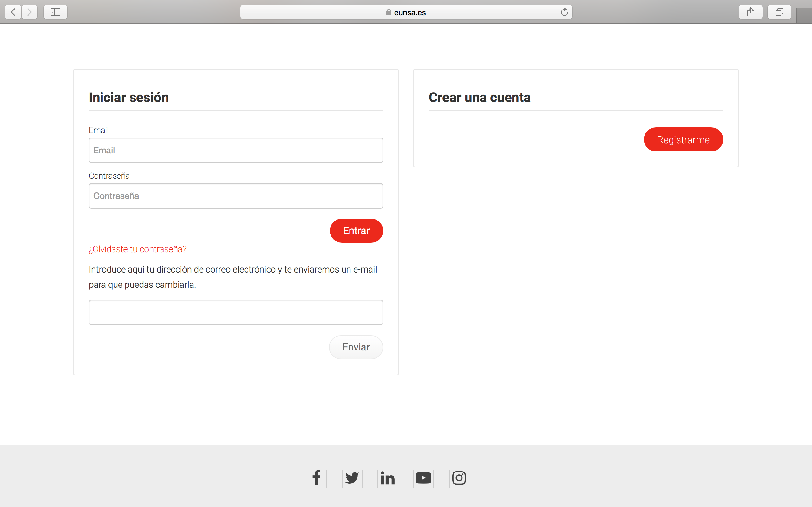
Task: Focus the Email input field
Action: coord(236,150)
